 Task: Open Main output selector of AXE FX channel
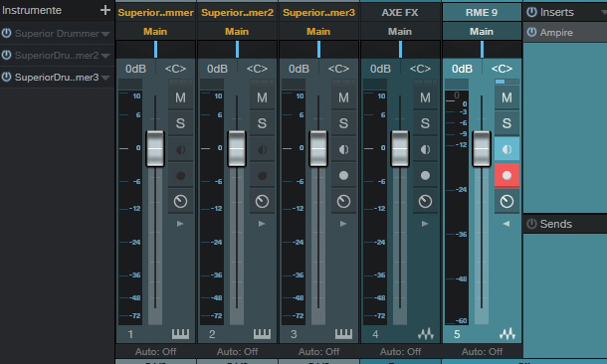(400, 32)
